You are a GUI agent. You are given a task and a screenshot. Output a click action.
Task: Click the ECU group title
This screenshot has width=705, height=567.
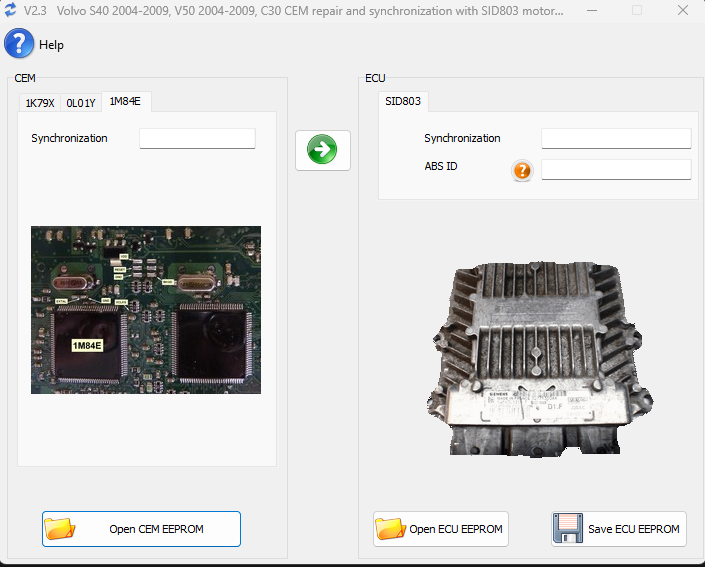pyautogui.click(x=375, y=78)
